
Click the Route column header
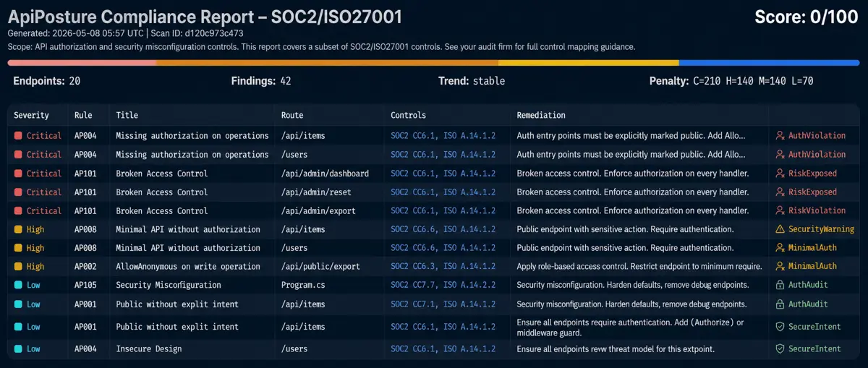(x=292, y=115)
